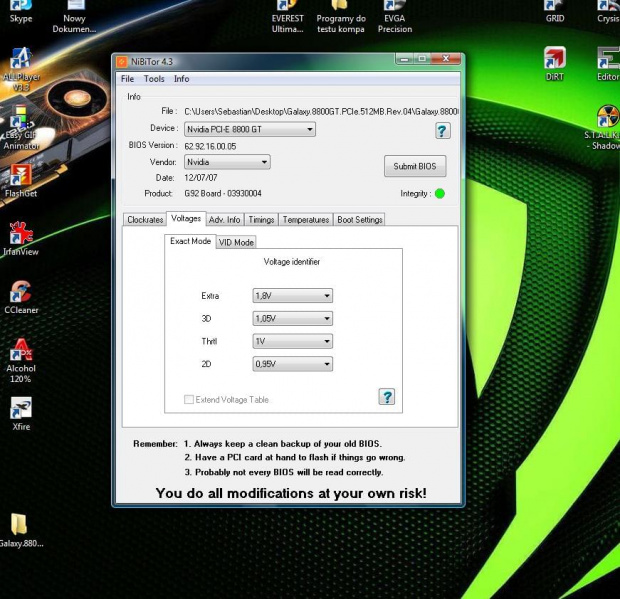Click BIOS version value 62.92.16.00.05
Image resolution: width=620 pixels, height=599 pixels.
[x=210, y=146]
